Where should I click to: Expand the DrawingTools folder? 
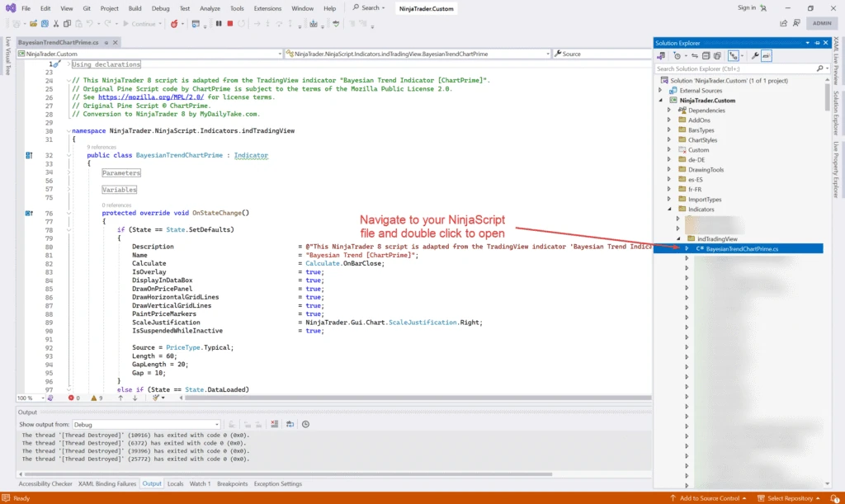(x=669, y=170)
